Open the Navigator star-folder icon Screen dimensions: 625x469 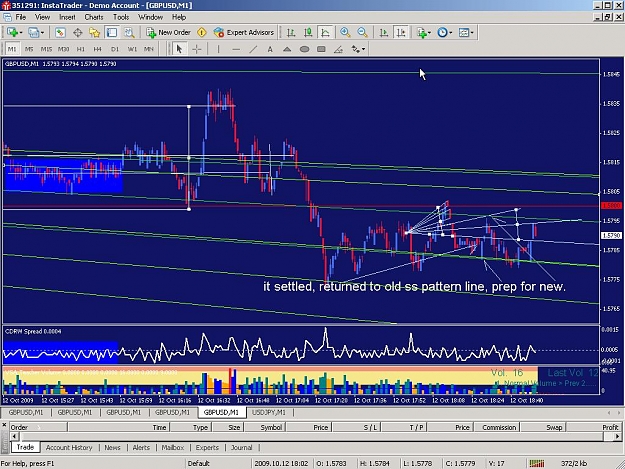94,33
